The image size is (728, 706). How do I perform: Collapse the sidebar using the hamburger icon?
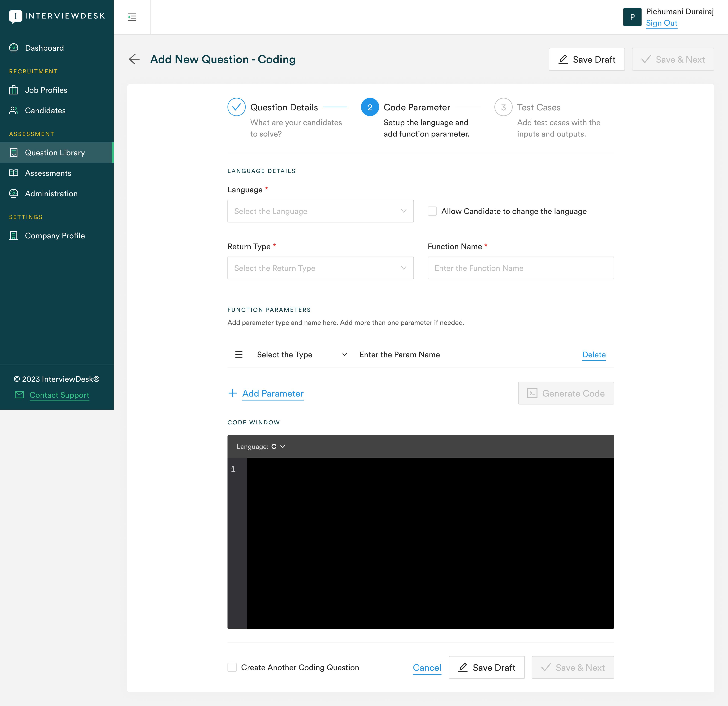tap(132, 17)
